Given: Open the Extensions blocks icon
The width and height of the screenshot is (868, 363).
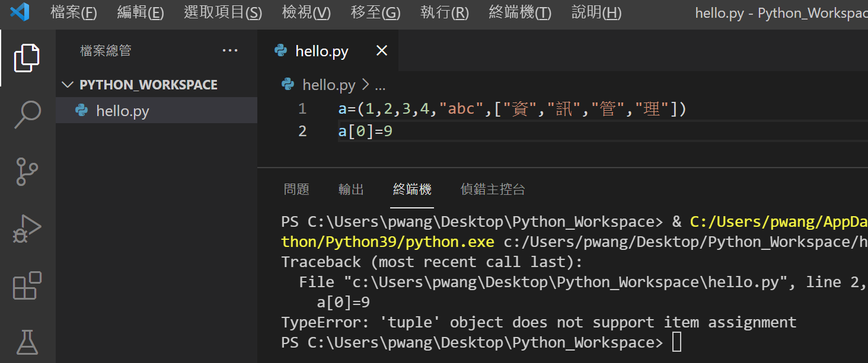Looking at the screenshot, I should pyautogui.click(x=27, y=285).
